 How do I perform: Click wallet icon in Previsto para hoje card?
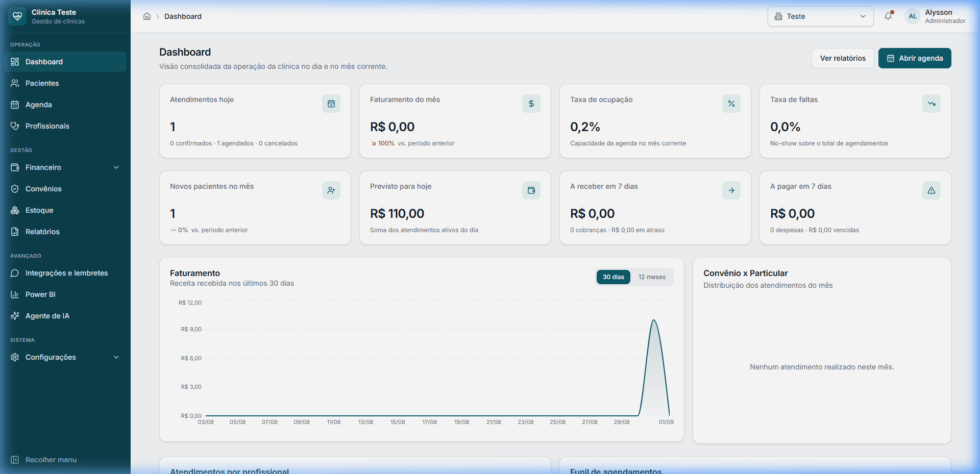pos(531,190)
